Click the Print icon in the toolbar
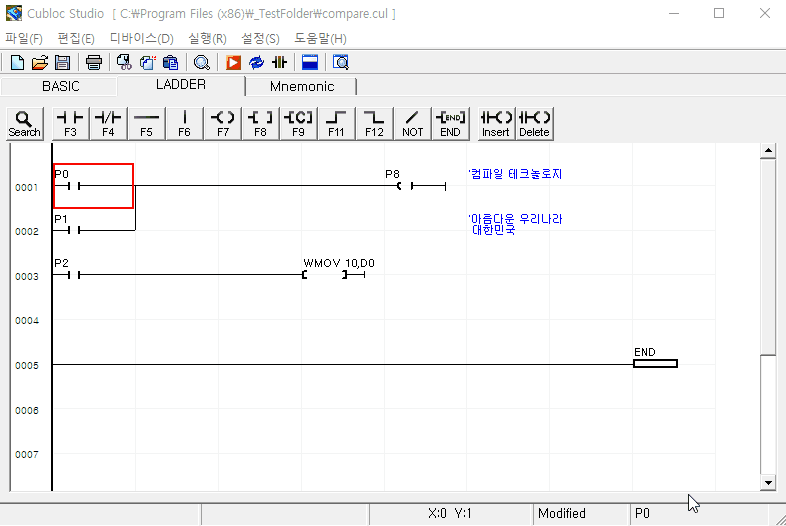Screen dimensions: 786x526 click(93, 62)
